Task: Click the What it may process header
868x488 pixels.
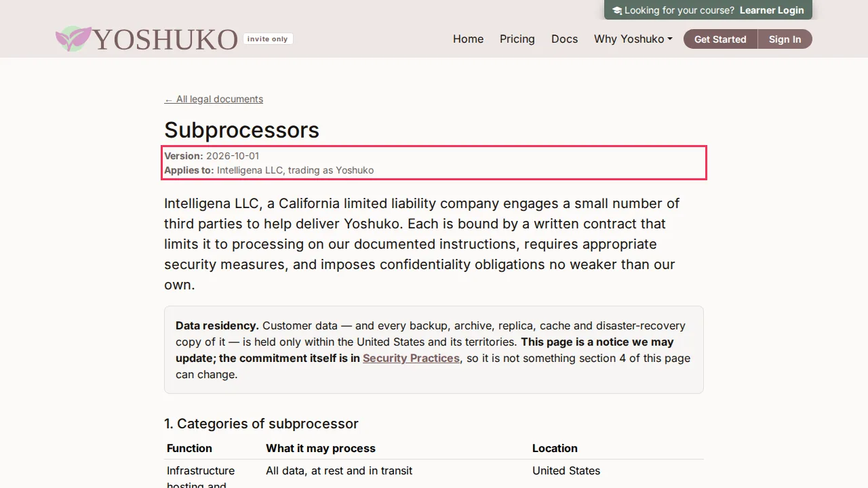Action: click(x=321, y=448)
